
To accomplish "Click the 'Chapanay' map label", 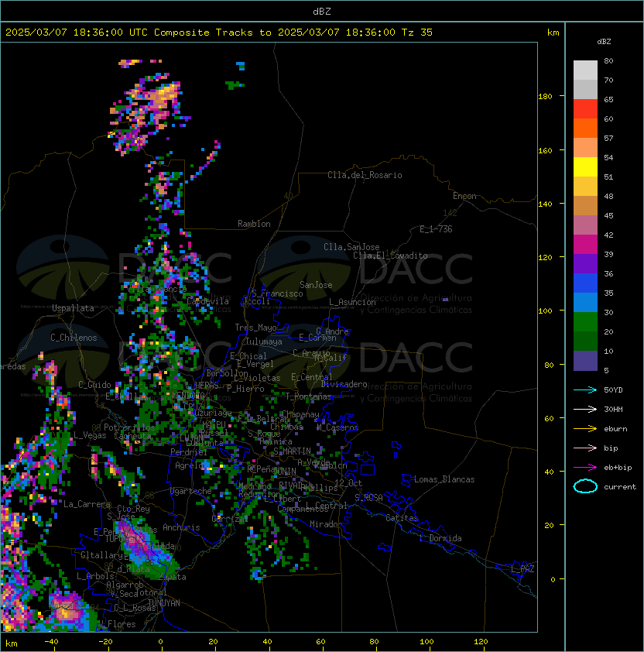I will point(301,414).
